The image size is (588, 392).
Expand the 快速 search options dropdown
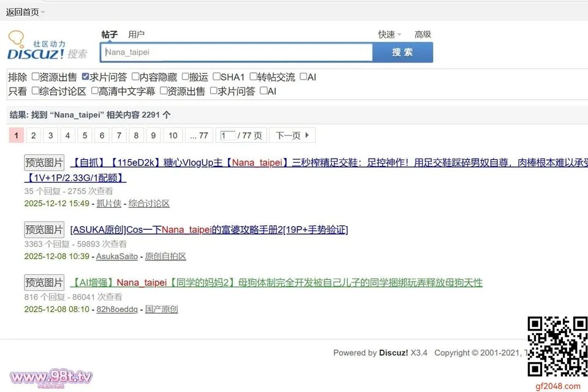pos(390,34)
